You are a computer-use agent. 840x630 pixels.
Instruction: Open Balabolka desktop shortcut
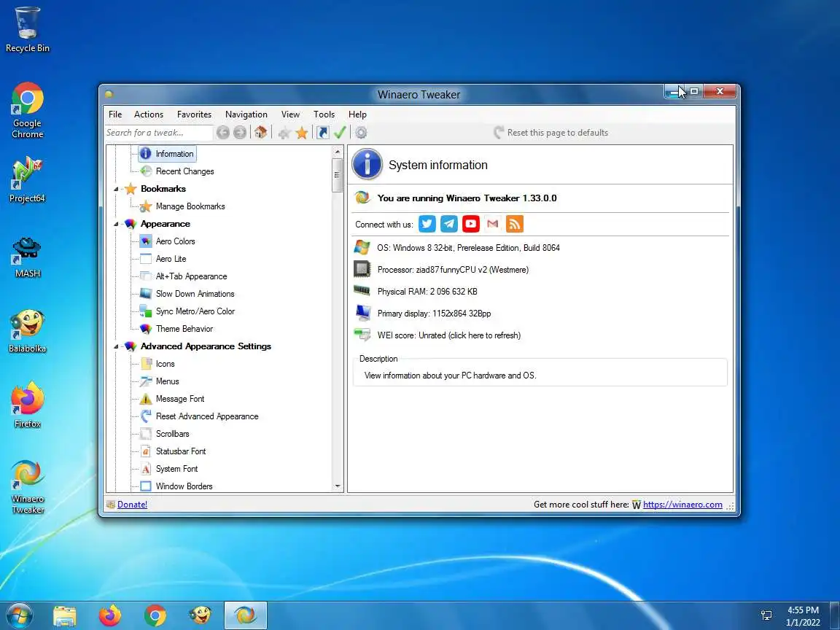(x=27, y=331)
